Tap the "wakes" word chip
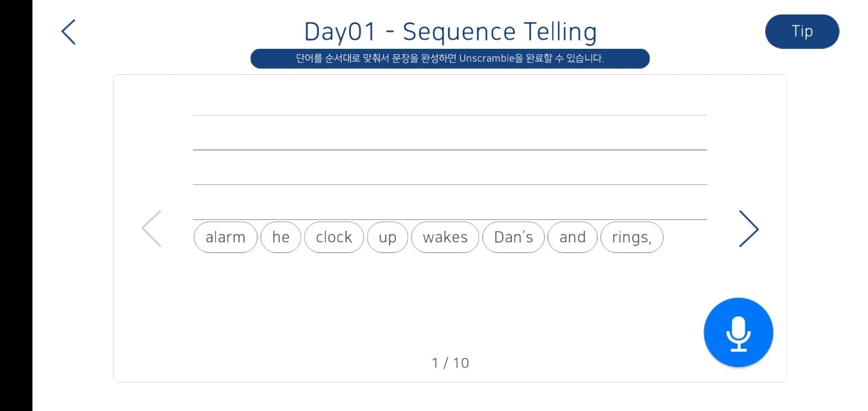Viewport: 868px width, 411px height. point(445,237)
